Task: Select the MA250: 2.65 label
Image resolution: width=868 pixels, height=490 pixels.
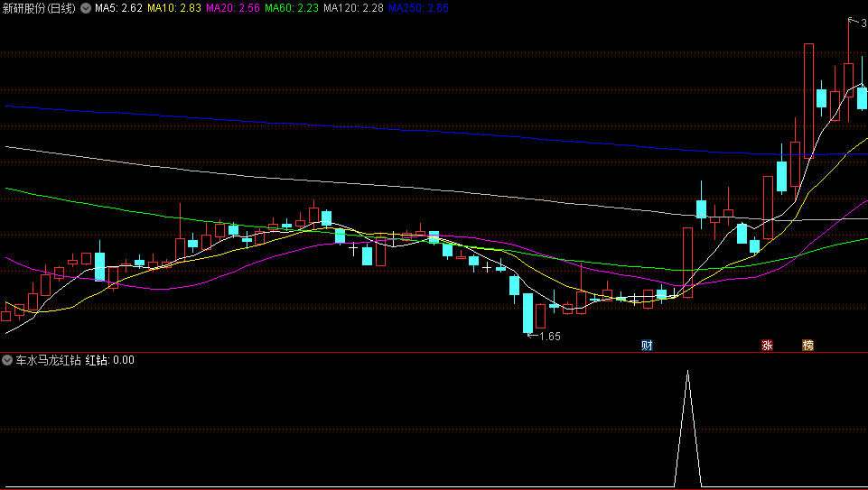Action: (x=418, y=8)
